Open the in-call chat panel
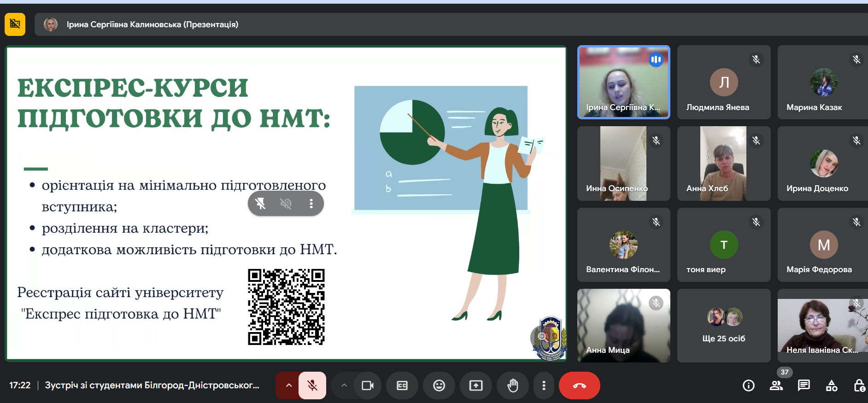The height and width of the screenshot is (403, 868). tap(804, 385)
